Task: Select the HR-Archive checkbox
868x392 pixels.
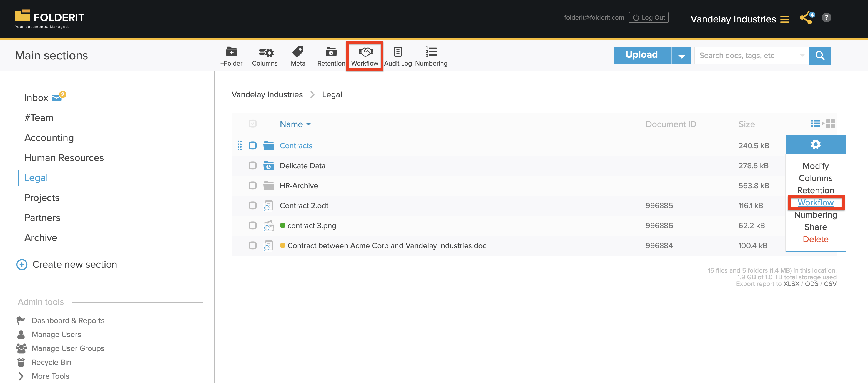Action: click(252, 185)
